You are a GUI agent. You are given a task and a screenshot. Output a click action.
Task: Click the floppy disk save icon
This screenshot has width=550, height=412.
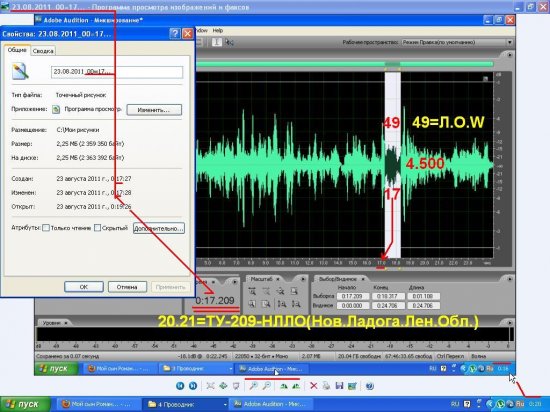click(x=339, y=386)
